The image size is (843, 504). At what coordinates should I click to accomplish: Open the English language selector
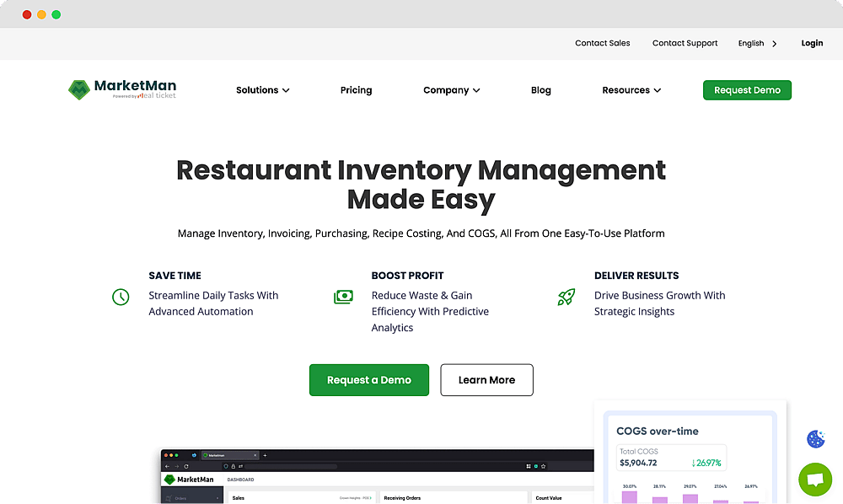757,44
